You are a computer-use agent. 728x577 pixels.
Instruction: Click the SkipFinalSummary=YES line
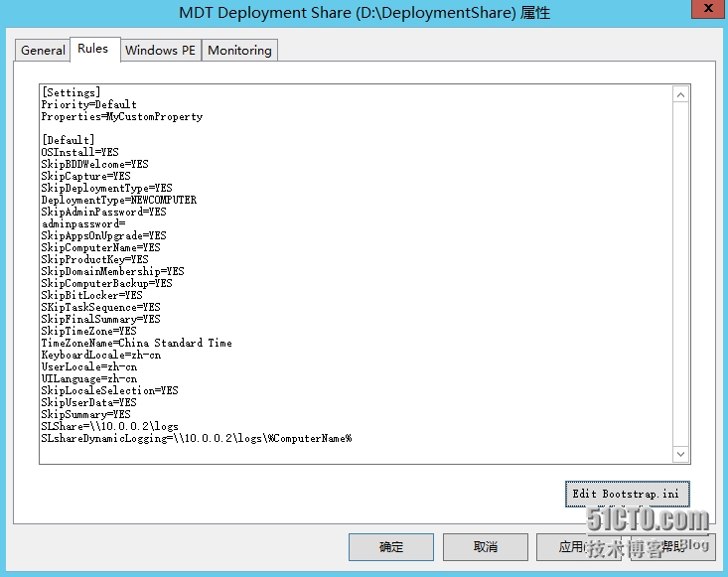tap(100, 320)
